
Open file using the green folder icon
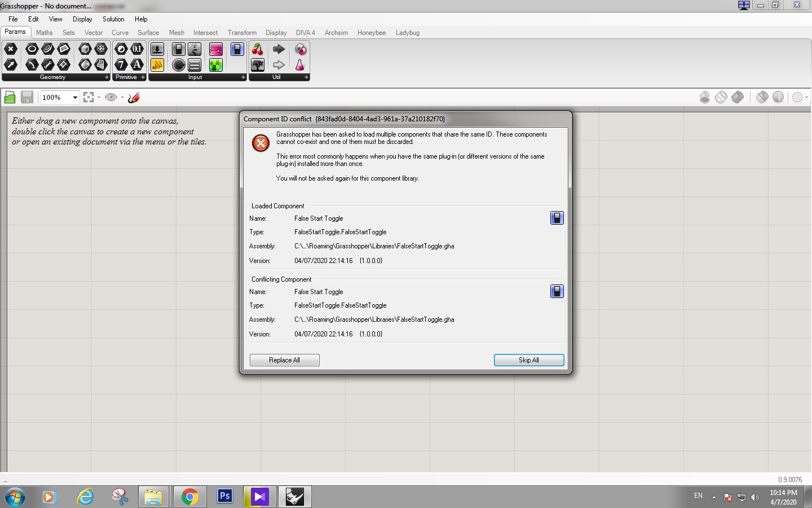(10, 98)
